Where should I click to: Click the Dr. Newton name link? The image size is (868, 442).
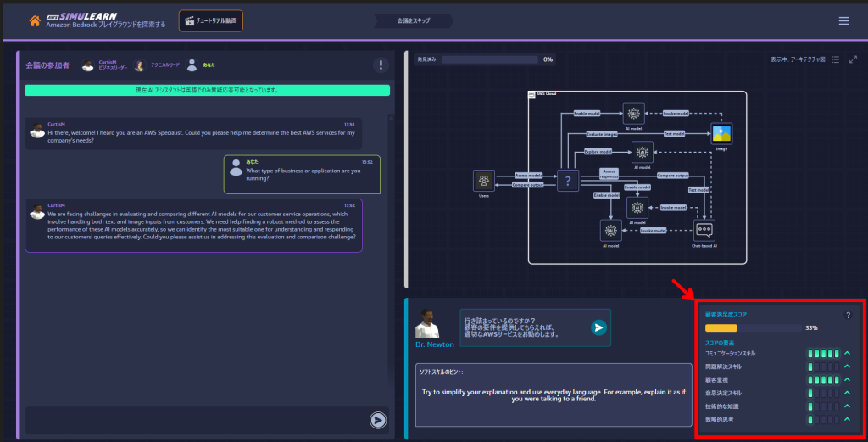[x=435, y=344]
